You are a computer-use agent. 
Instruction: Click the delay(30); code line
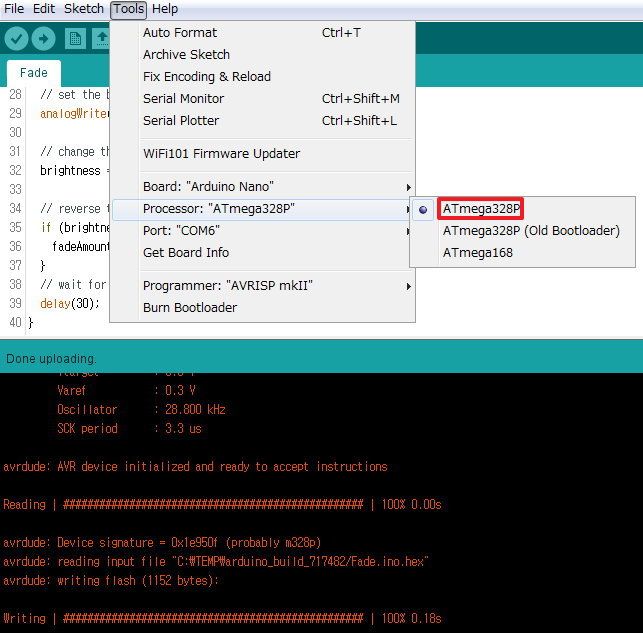70,303
